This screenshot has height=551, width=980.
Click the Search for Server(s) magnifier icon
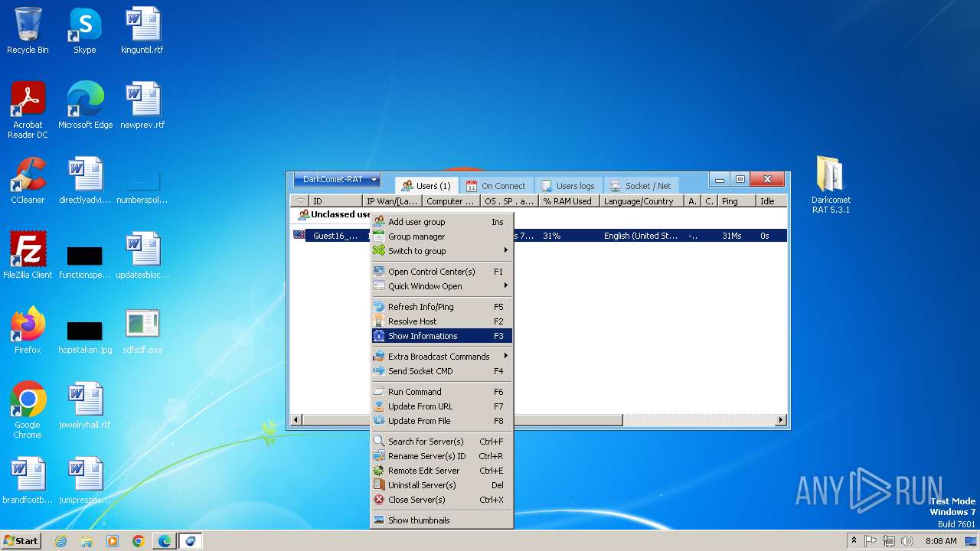(x=378, y=442)
